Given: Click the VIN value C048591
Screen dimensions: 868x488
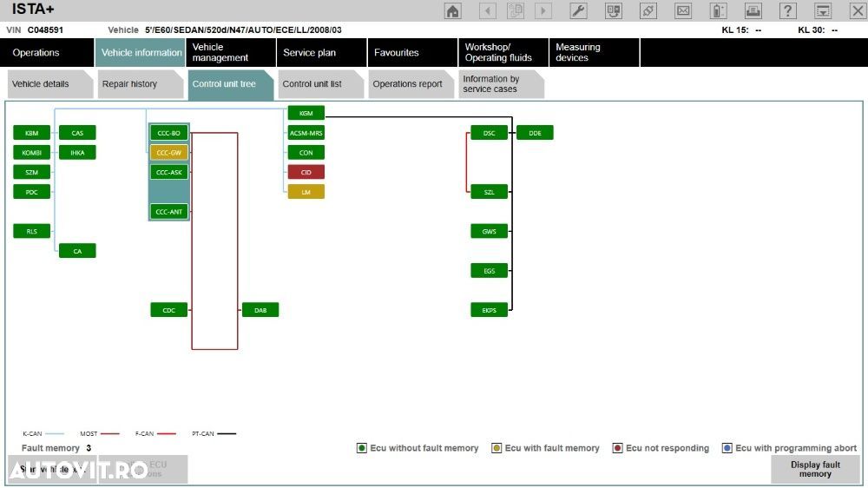Looking at the screenshot, I should click(x=45, y=30).
